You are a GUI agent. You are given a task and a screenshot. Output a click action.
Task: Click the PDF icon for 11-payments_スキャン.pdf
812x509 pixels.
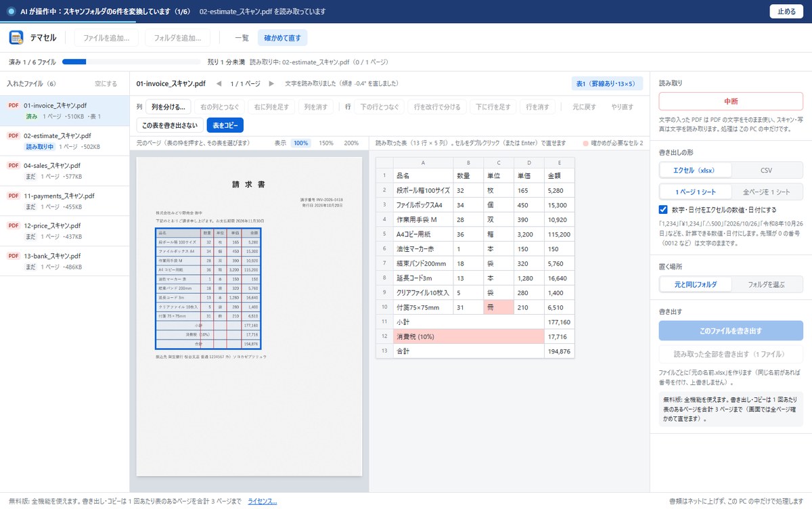[x=13, y=196]
